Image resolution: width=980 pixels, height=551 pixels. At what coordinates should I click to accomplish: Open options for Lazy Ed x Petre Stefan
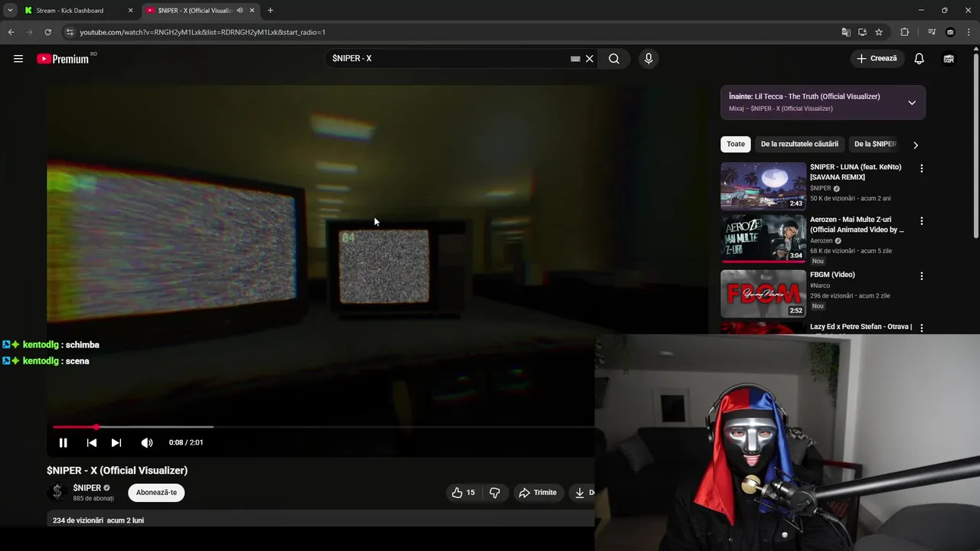[922, 328]
